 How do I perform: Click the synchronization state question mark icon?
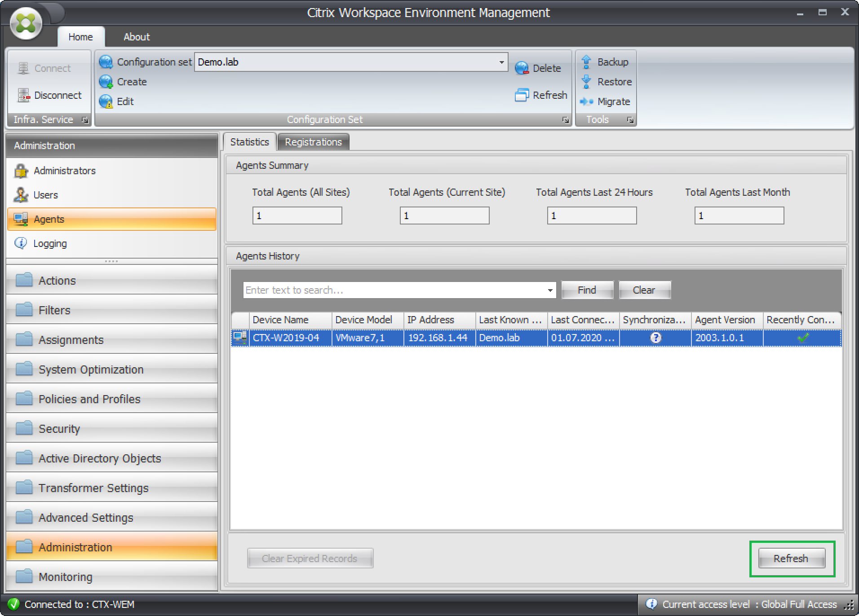tap(655, 338)
